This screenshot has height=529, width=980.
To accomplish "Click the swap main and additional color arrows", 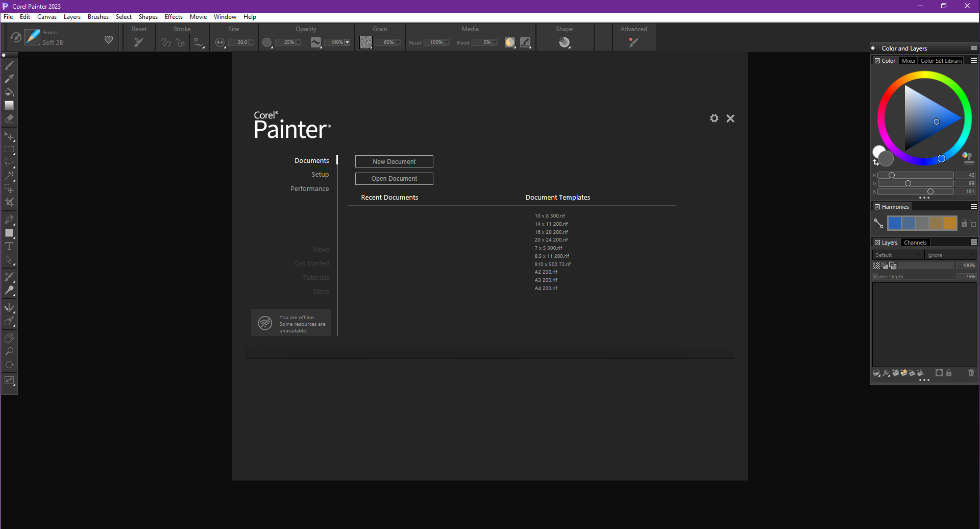I will pos(876,162).
